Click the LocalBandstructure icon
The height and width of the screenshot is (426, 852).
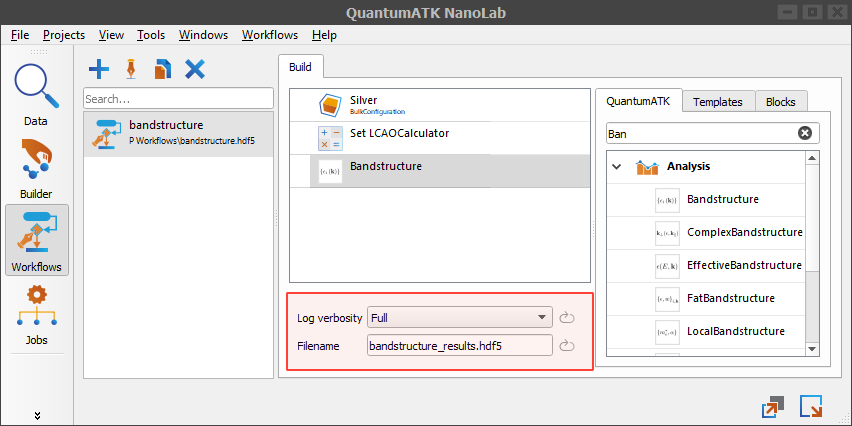click(x=667, y=331)
